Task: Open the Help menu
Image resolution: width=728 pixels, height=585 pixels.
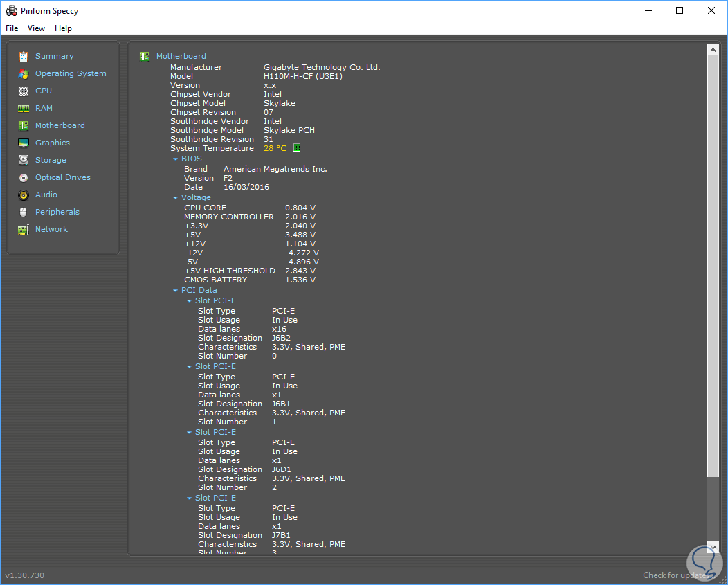Action: 63,28
